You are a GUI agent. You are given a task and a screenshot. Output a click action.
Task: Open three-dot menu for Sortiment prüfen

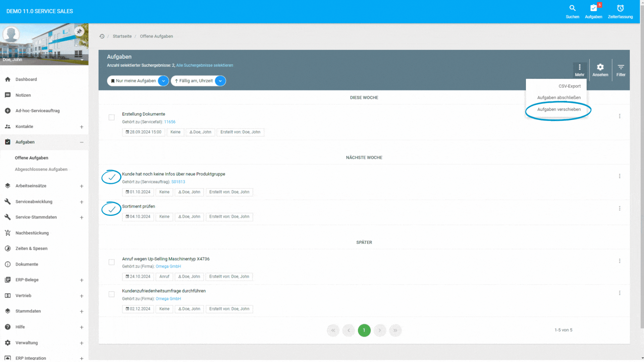coord(620,208)
